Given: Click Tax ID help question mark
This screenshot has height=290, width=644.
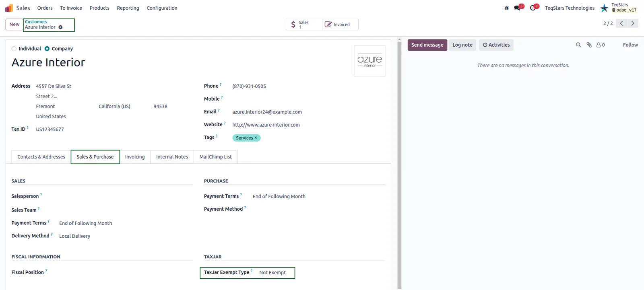Looking at the screenshot, I should pos(27,128).
